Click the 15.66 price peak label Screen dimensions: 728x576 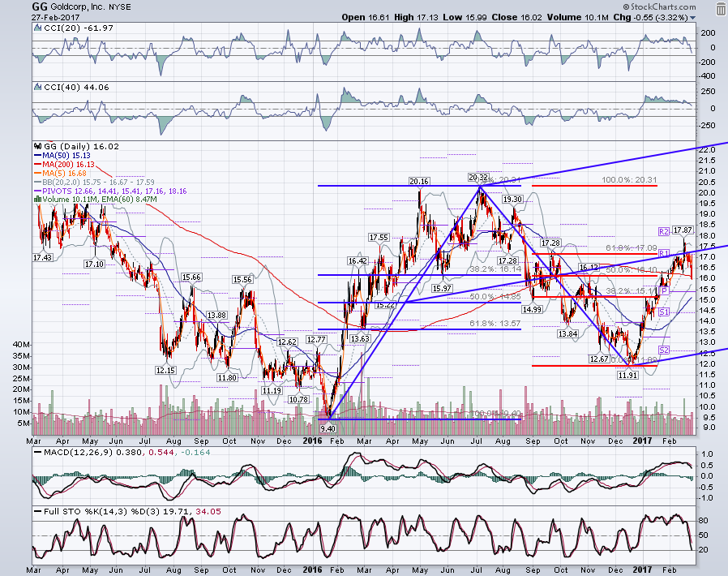coord(191,277)
